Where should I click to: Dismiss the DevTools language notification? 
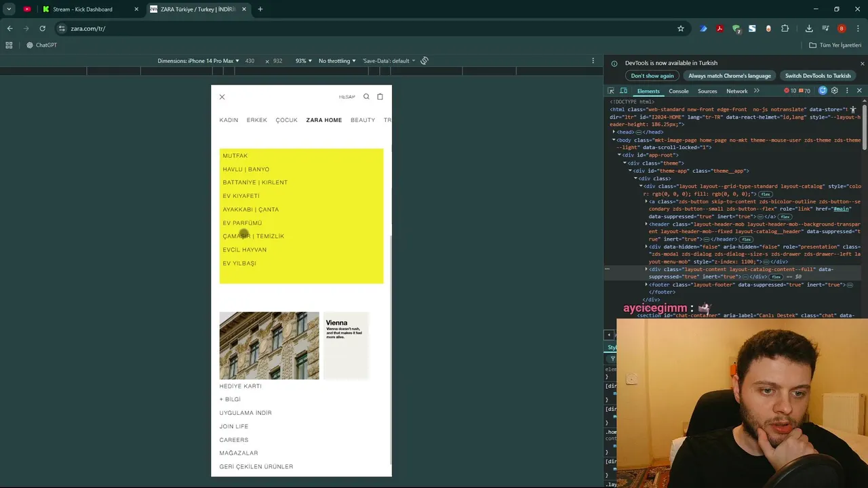(x=863, y=64)
